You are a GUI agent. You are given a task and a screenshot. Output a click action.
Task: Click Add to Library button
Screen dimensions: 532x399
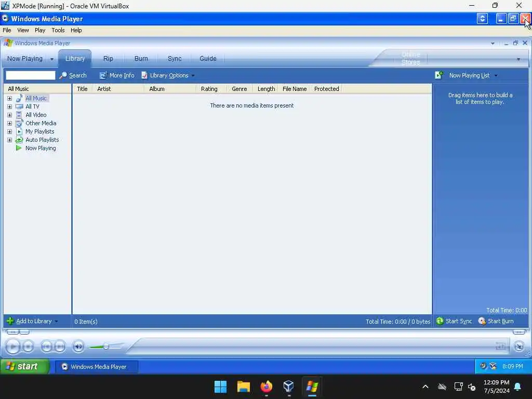point(32,321)
